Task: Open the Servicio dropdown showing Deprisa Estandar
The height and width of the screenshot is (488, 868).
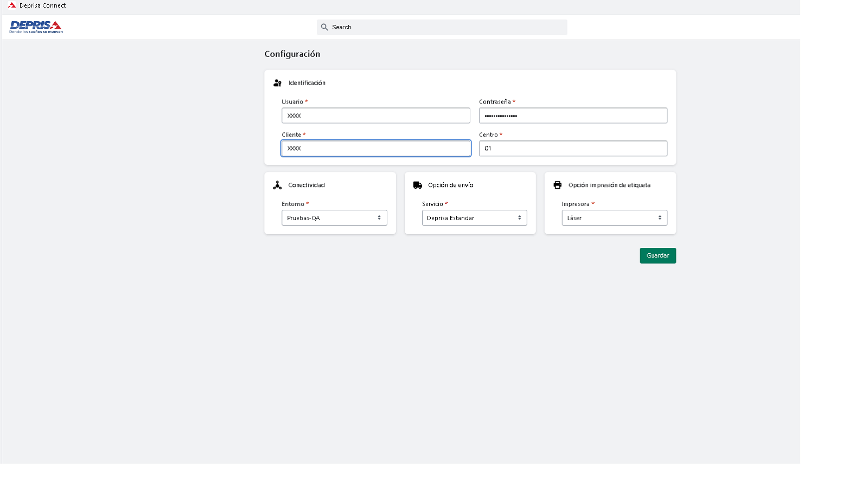Action: pyautogui.click(x=474, y=217)
